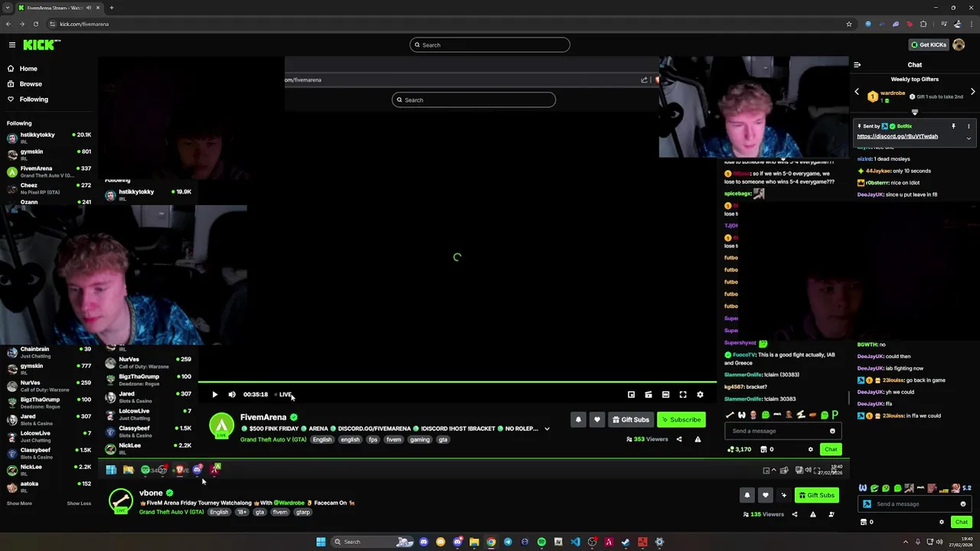Collapse the chat panel with arrow icon
This screenshot has width=980, height=551.
tap(857, 65)
